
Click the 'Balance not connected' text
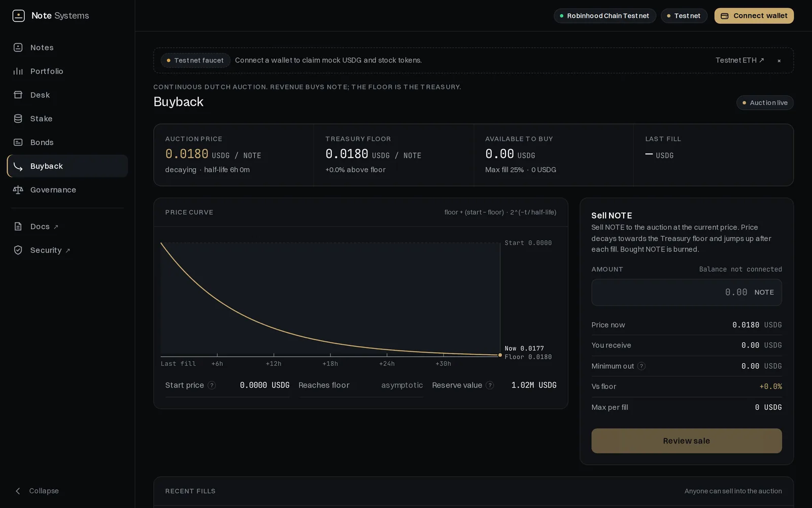click(740, 269)
